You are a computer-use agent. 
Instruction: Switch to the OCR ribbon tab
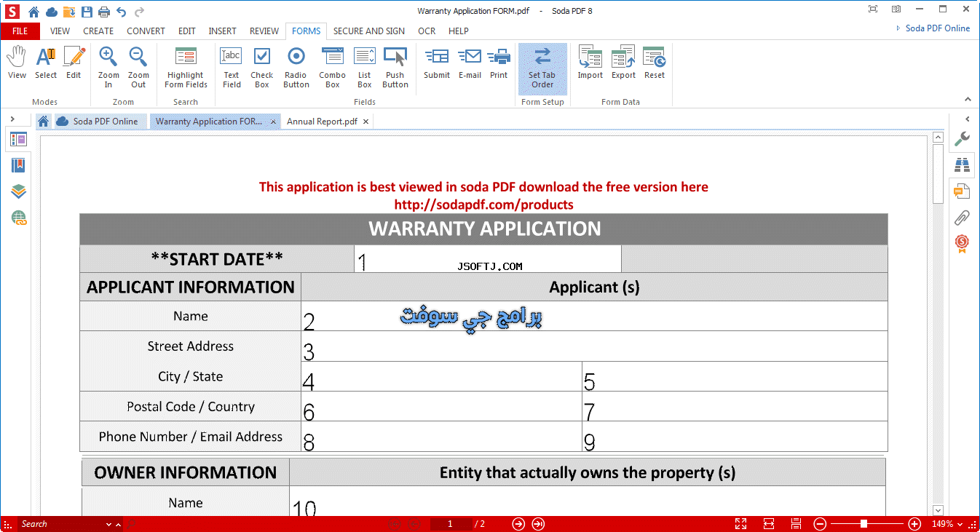(427, 31)
